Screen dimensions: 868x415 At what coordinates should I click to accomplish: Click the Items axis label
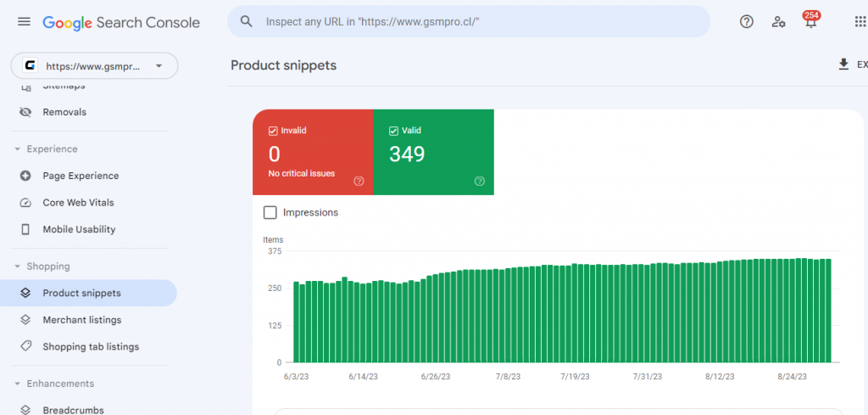(x=273, y=240)
